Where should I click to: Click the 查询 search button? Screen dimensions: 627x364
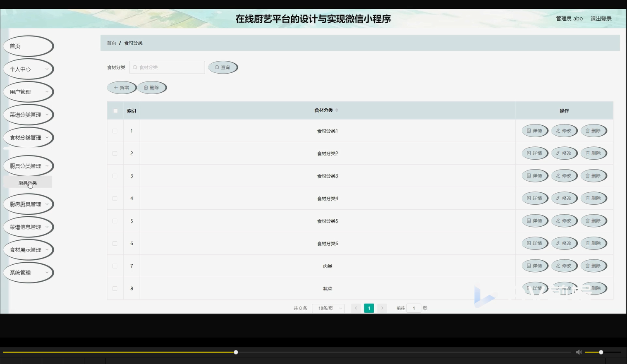[223, 67]
